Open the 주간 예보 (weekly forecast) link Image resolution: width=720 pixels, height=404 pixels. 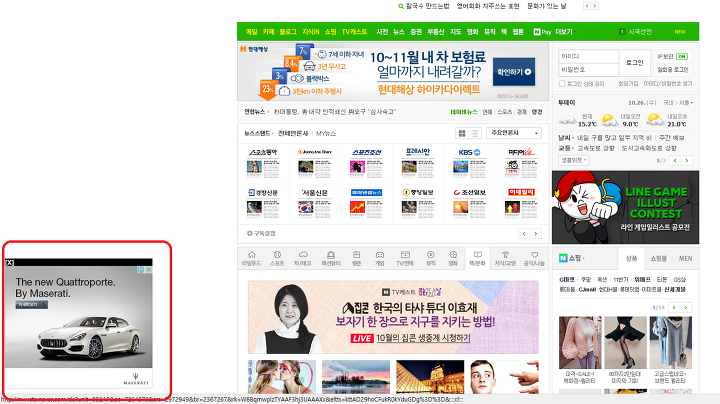point(672,138)
